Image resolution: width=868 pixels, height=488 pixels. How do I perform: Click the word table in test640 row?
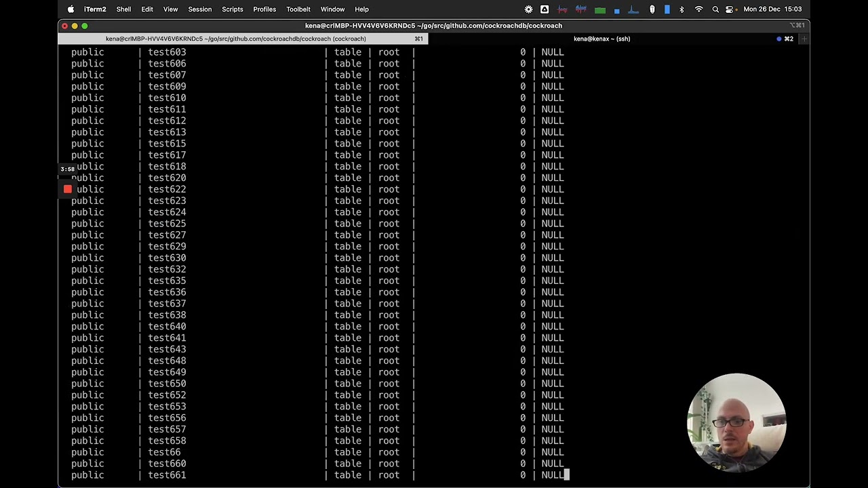coord(348,327)
